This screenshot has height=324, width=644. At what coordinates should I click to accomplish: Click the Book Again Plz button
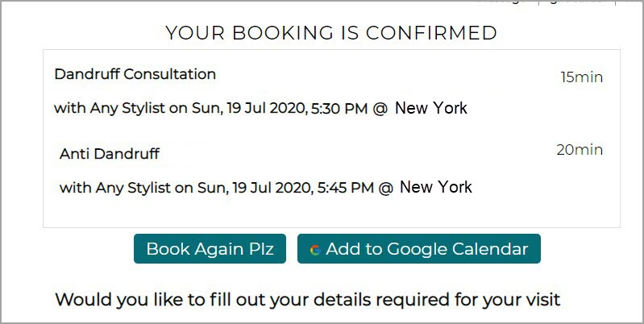[210, 249]
